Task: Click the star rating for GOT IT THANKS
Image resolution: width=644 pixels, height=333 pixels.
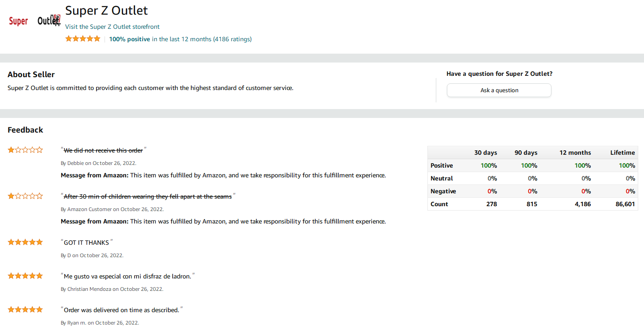Action: (x=25, y=242)
